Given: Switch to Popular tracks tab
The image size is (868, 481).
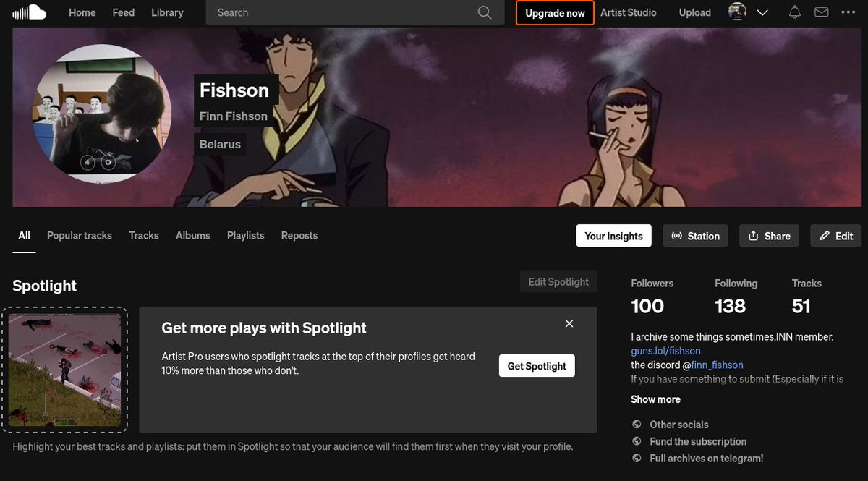Looking at the screenshot, I should [80, 236].
